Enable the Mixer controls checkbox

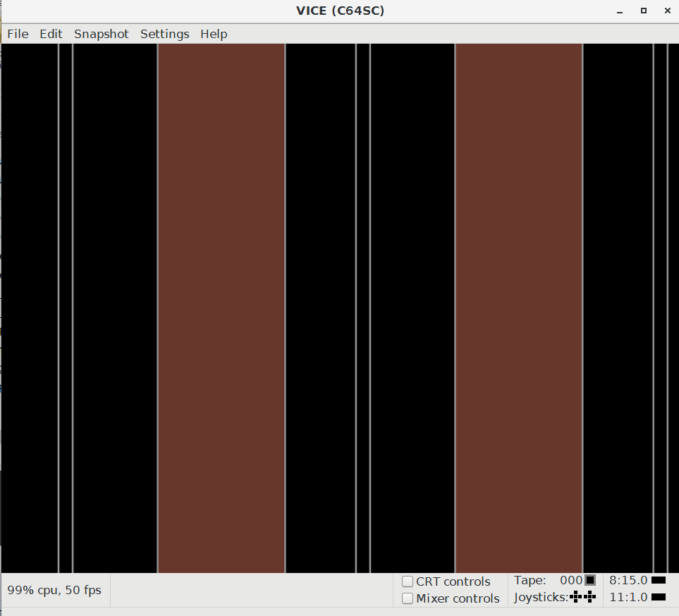click(407, 598)
